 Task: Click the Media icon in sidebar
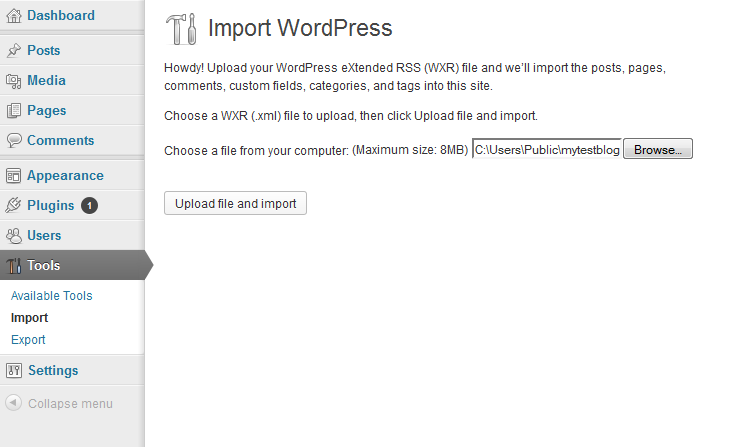coord(14,81)
